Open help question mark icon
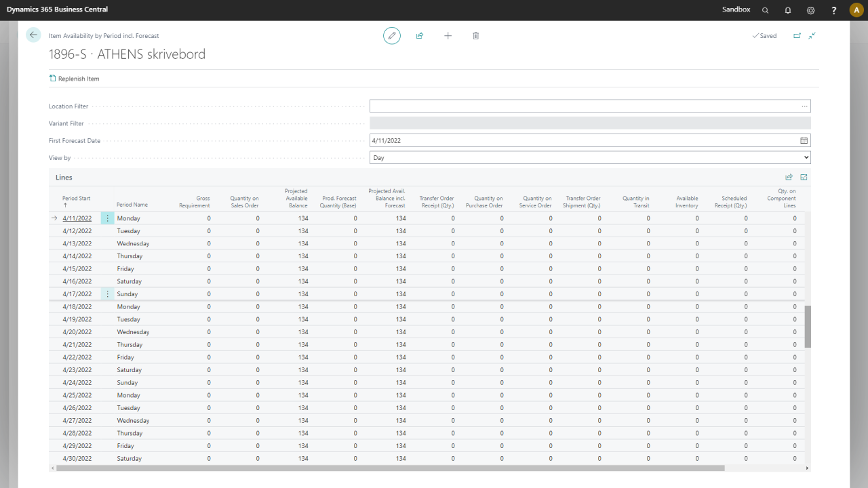Image resolution: width=868 pixels, height=488 pixels. tap(834, 9)
